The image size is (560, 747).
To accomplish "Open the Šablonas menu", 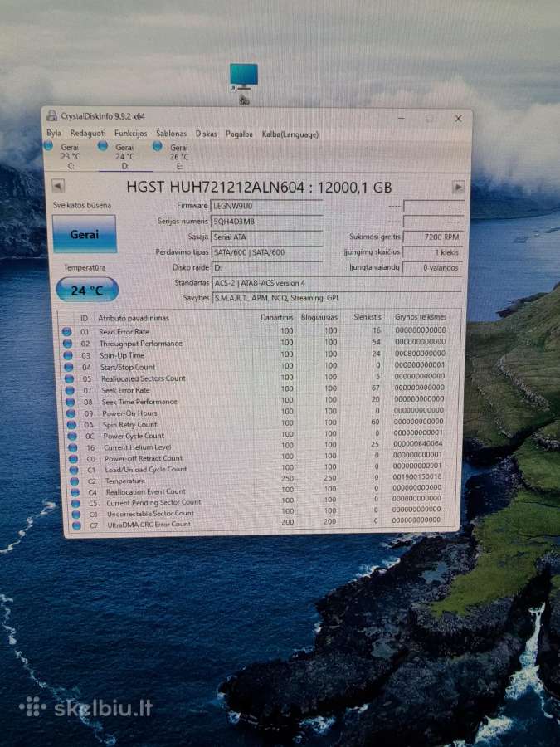I will point(172,134).
